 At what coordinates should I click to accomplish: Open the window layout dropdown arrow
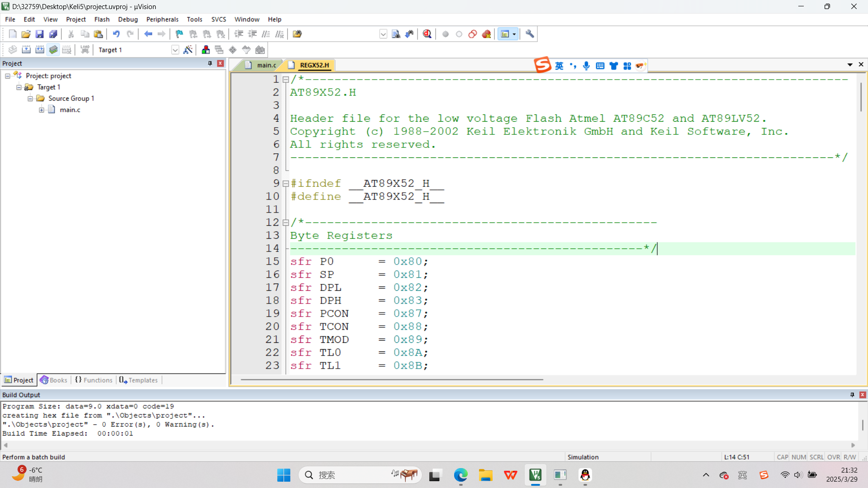(514, 34)
